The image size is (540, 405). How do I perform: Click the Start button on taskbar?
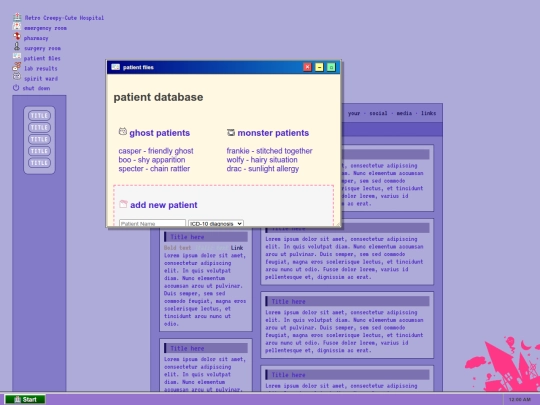coord(25,399)
